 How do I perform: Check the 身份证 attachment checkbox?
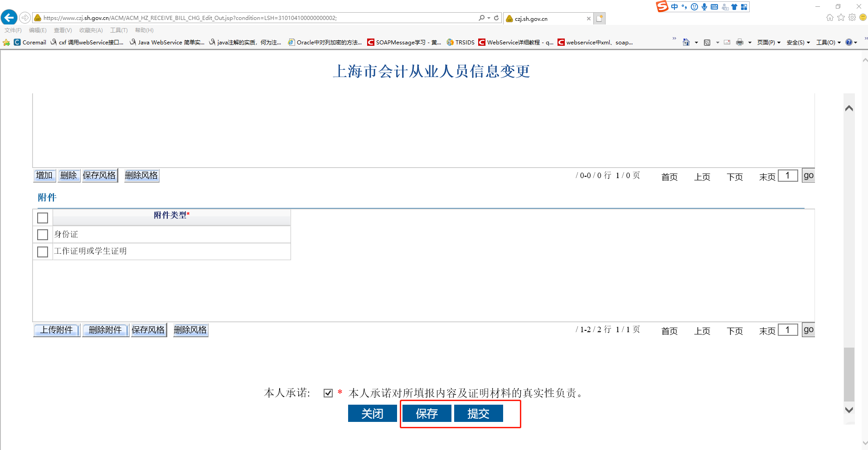pos(43,235)
